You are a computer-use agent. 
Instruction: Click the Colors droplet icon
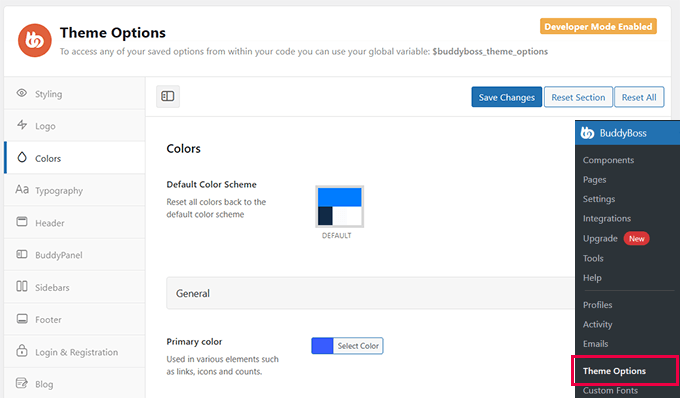tap(22, 157)
